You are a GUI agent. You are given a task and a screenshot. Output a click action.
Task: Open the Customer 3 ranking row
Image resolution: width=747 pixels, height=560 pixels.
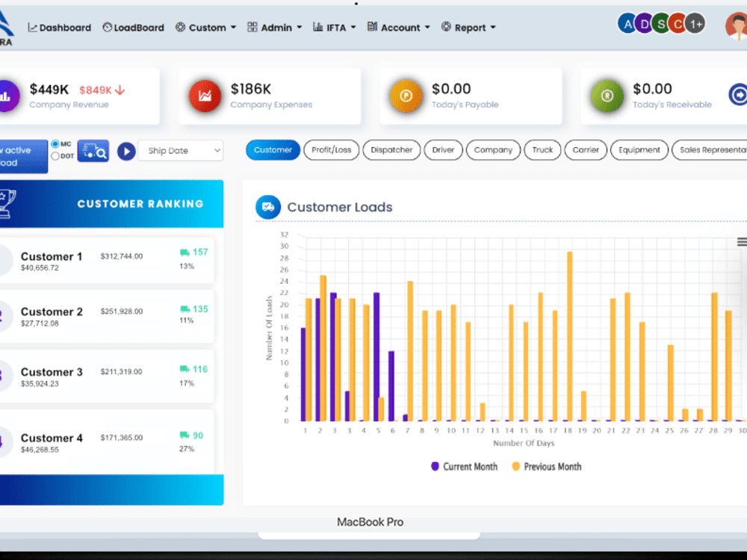(x=107, y=376)
